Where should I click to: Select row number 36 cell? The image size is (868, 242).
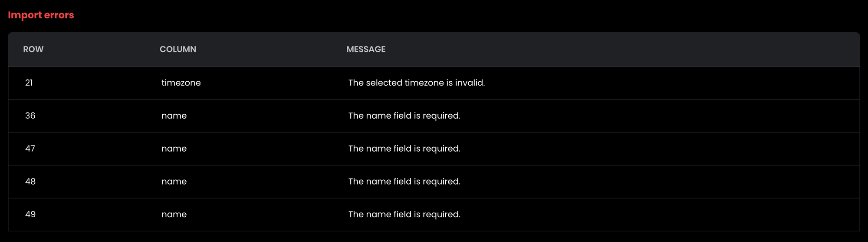30,116
